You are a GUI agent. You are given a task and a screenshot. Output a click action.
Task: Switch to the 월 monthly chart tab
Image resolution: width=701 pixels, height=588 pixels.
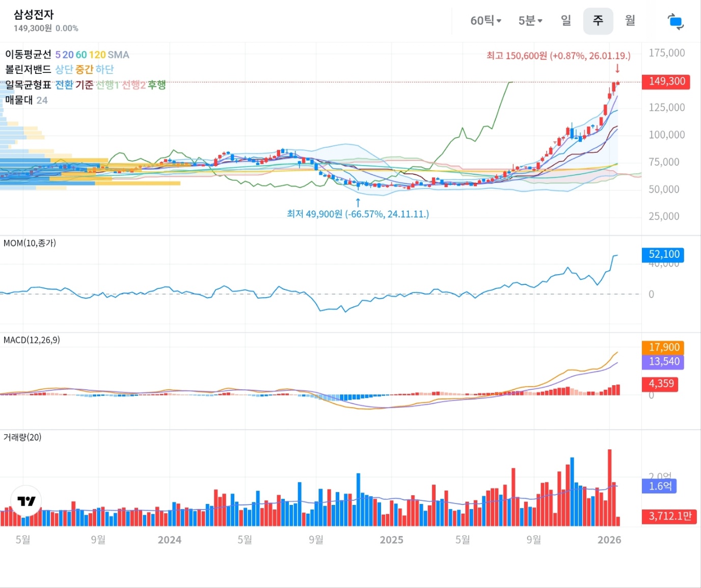[x=630, y=20]
